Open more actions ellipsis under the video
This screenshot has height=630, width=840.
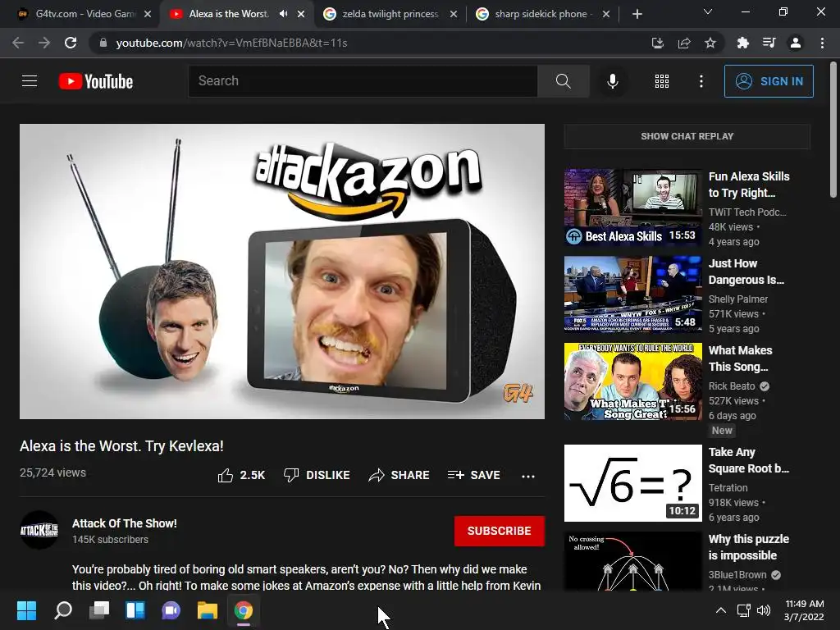[528, 476]
